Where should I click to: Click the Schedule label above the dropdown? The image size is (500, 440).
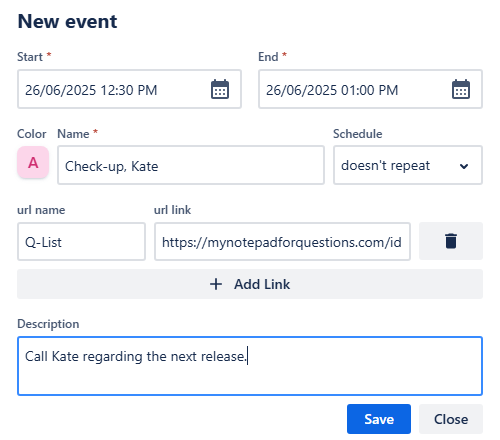[x=358, y=134]
